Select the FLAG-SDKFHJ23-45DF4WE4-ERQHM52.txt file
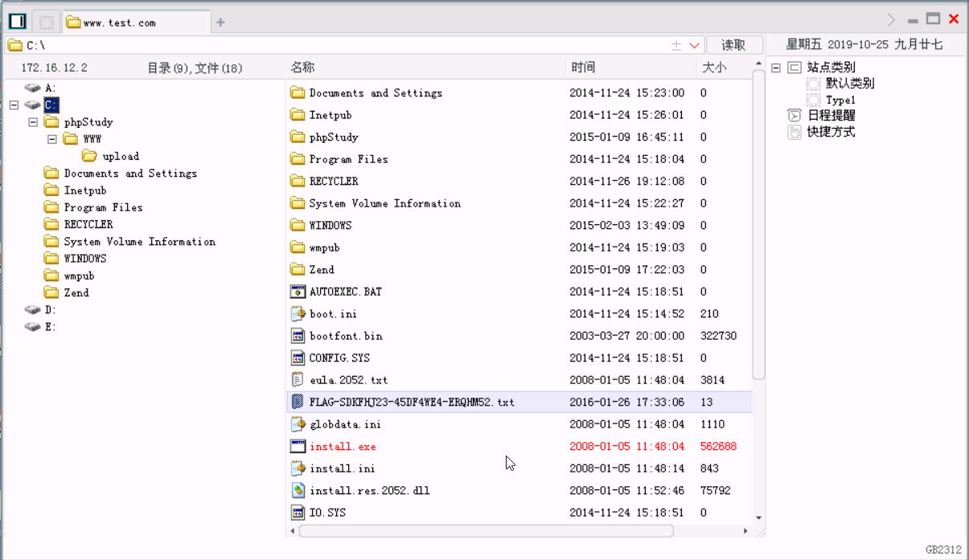969x560 pixels. (410, 402)
